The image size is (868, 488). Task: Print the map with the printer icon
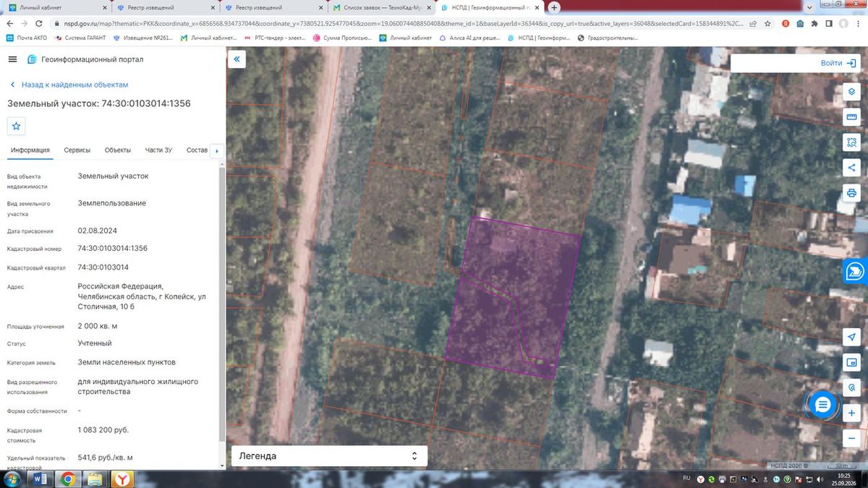(x=851, y=193)
